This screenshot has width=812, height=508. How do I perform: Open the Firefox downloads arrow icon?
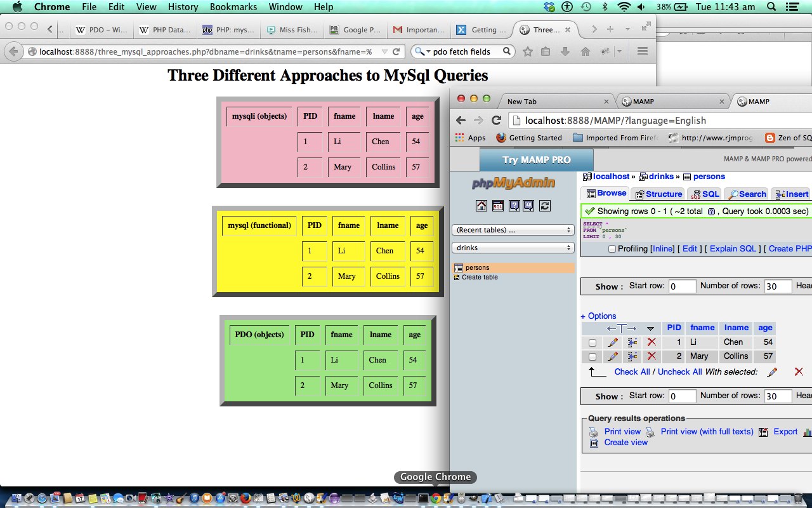[565, 51]
